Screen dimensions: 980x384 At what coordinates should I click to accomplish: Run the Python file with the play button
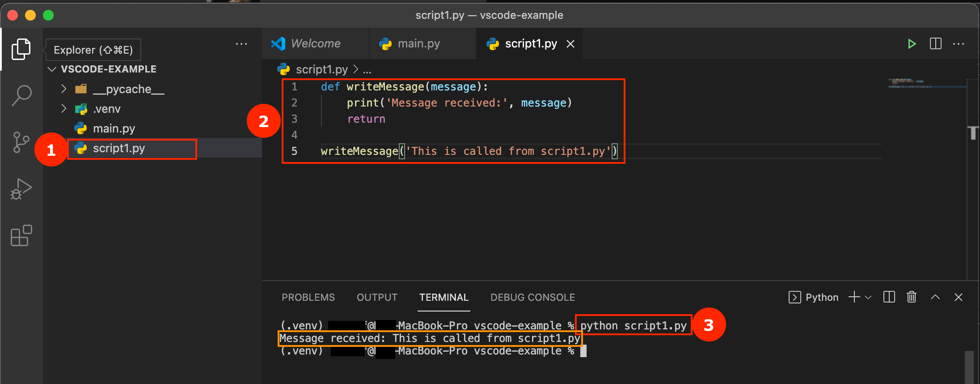tap(912, 44)
